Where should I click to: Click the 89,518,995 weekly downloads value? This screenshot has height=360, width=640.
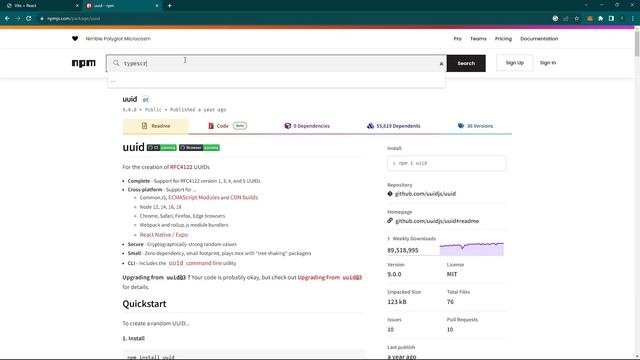pos(402,250)
